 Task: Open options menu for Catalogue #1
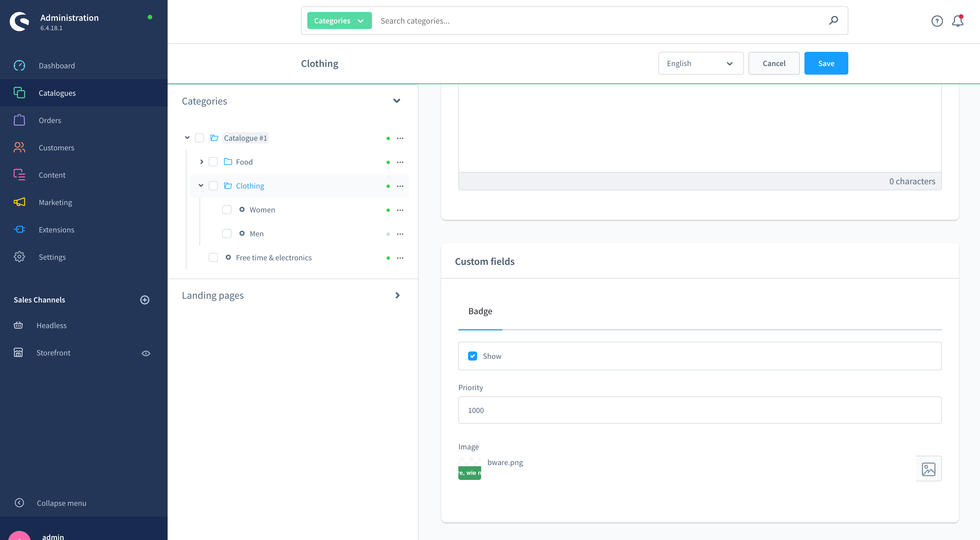[400, 138]
